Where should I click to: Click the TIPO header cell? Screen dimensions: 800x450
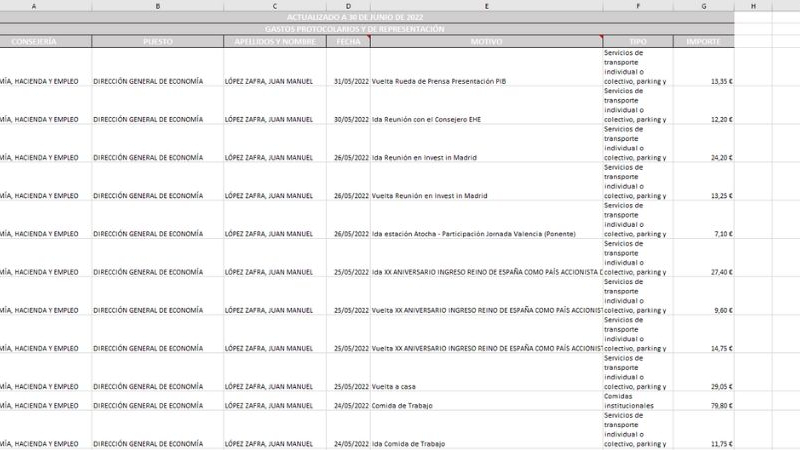pyautogui.click(x=638, y=41)
